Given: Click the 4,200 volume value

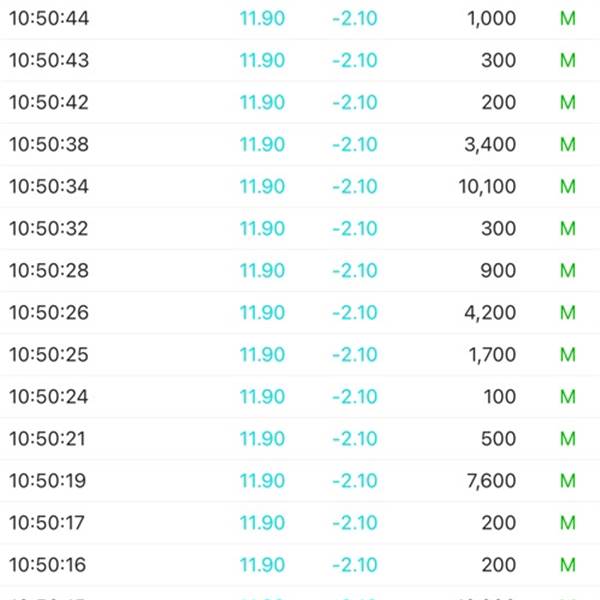Looking at the screenshot, I should click(x=490, y=313).
